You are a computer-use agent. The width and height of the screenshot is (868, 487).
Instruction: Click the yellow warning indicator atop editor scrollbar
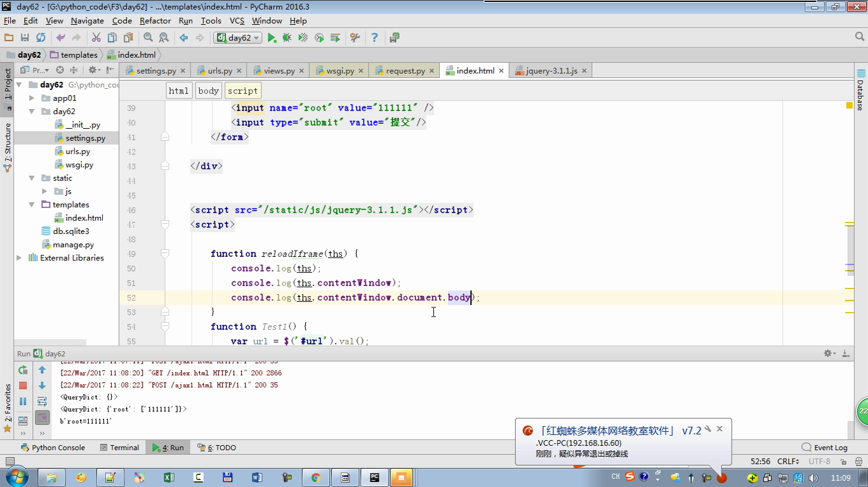849,105
